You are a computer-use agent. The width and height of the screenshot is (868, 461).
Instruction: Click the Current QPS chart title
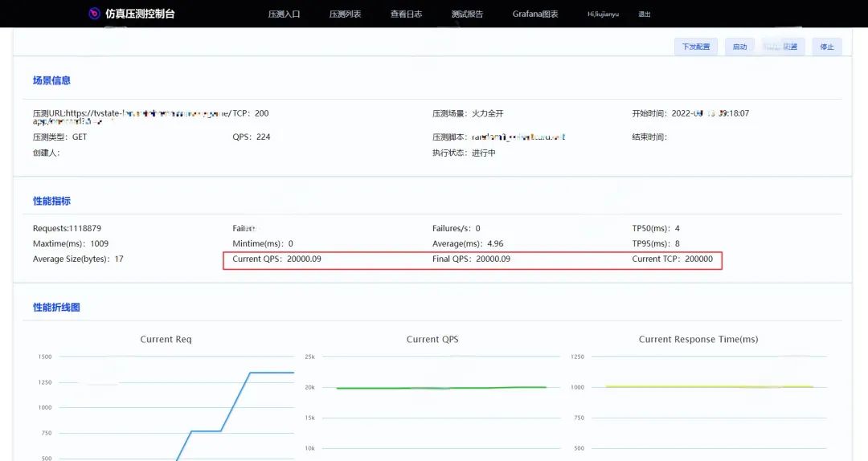point(432,339)
